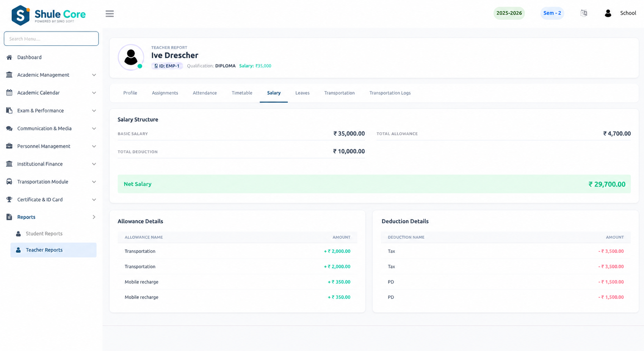Screen dimensions: 644x351
Task: Collapse the Reports menu chevron
Action: tap(94, 217)
